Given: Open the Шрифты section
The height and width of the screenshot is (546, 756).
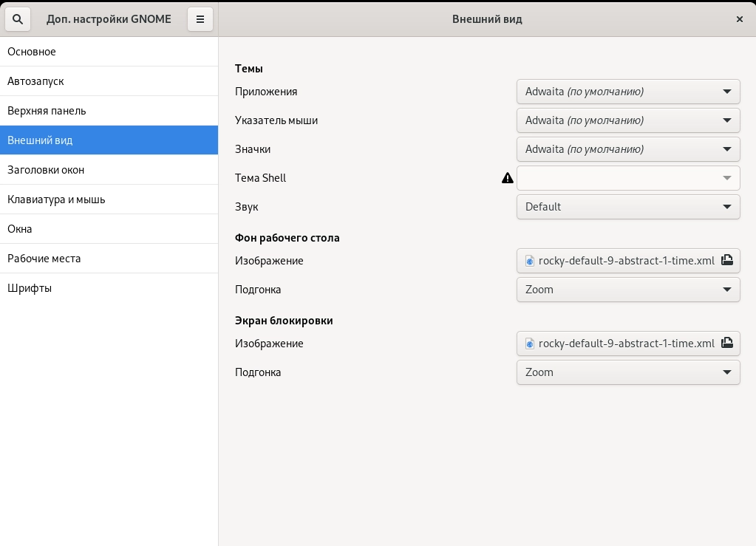Looking at the screenshot, I should [x=109, y=288].
